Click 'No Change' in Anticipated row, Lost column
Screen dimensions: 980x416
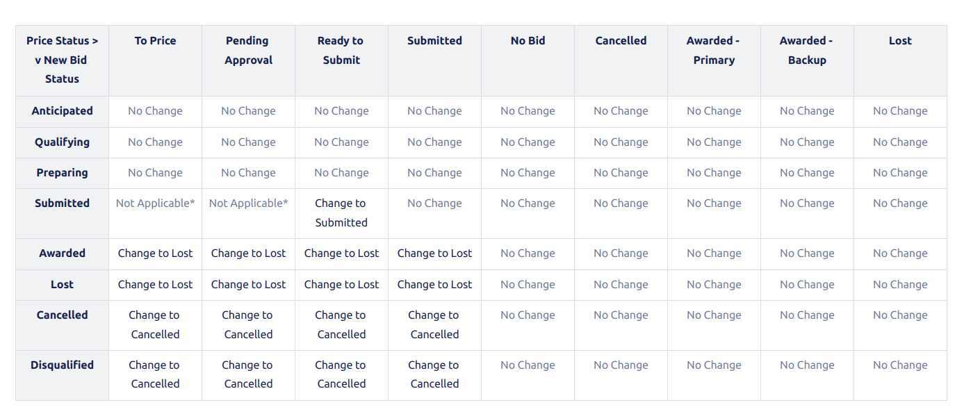pos(900,111)
